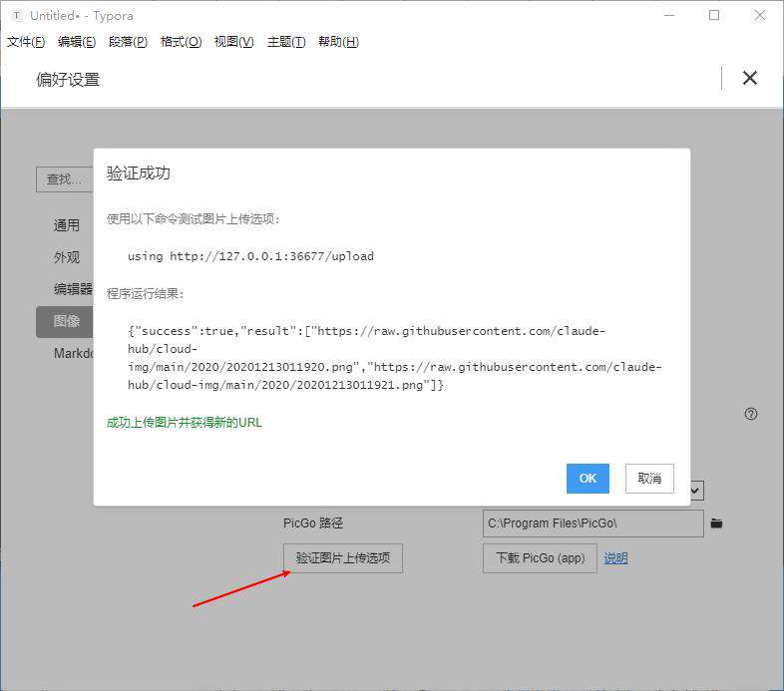Click the 取消 cancel button
This screenshot has height=691, width=784.
pos(649,479)
